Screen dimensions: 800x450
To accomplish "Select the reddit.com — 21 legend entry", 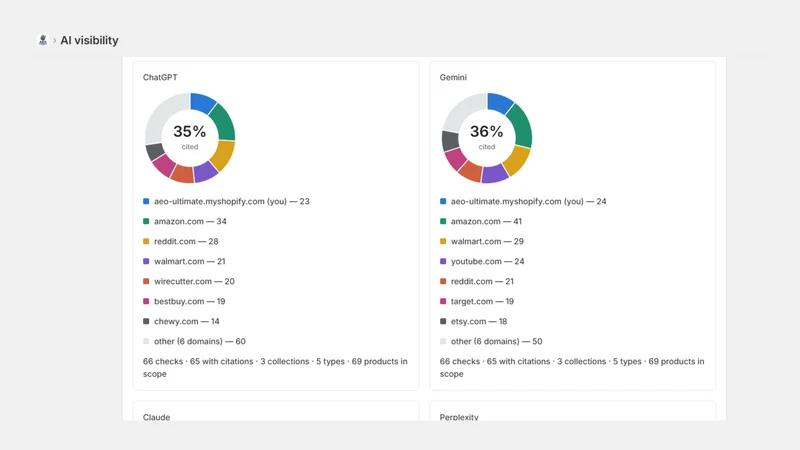I will coord(482,281).
